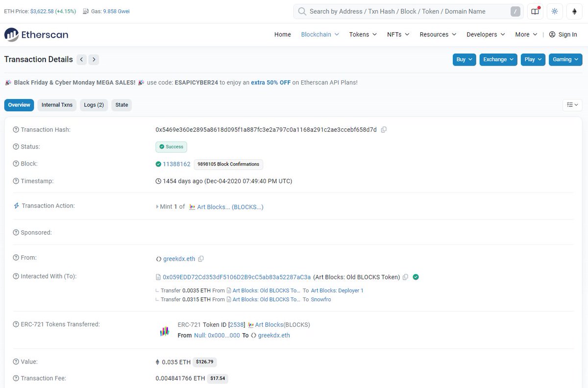Open the More dropdown menu

pos(526,34)
